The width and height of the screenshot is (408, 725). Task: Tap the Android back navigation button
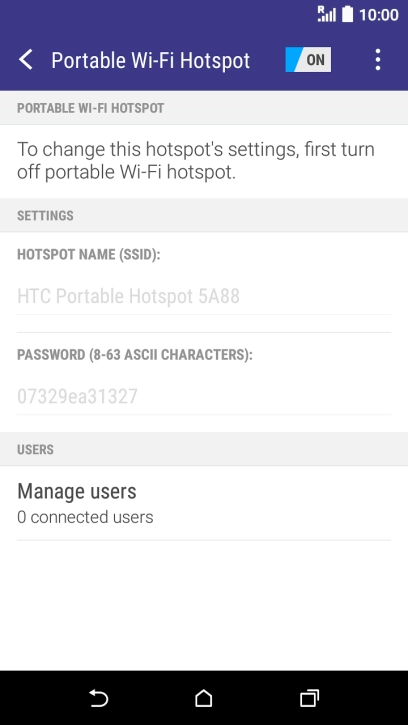coord(99,698)
